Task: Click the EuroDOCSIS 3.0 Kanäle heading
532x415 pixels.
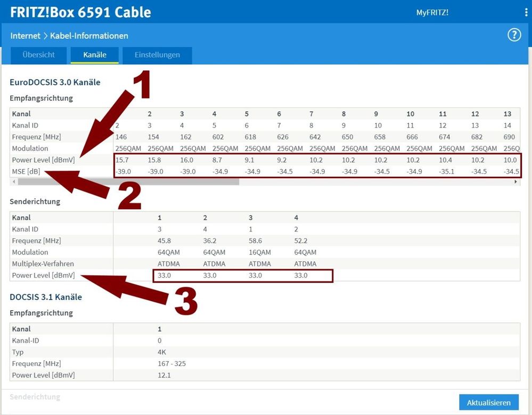Action: pos(55,82)
